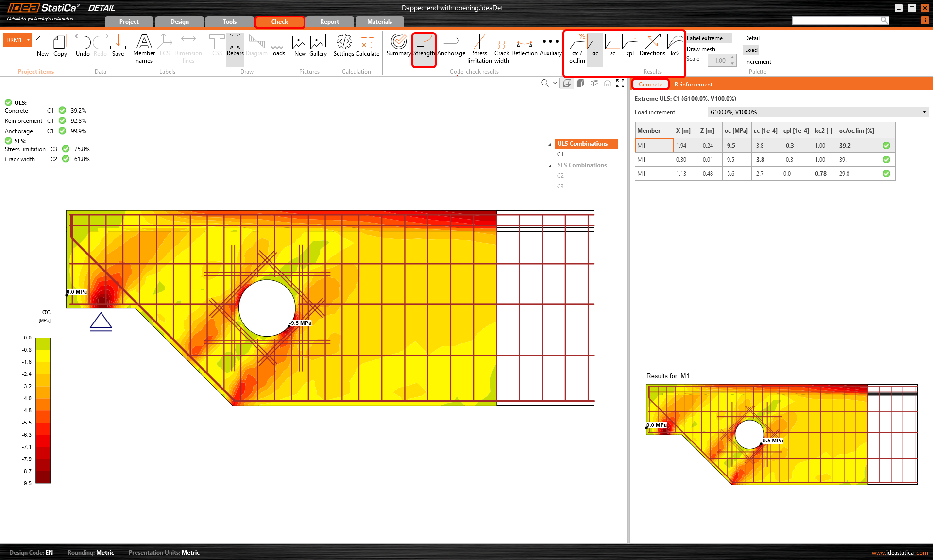Open the DRM1 project item dropdown
Viewport: 933px width, 560px height.
pos(29,40)
